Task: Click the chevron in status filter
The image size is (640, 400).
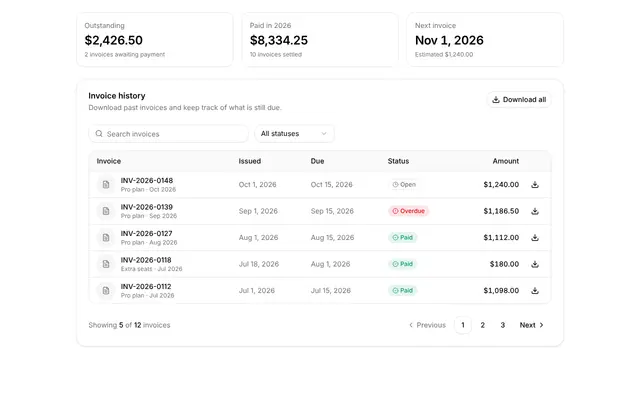Action: [324, 133]
